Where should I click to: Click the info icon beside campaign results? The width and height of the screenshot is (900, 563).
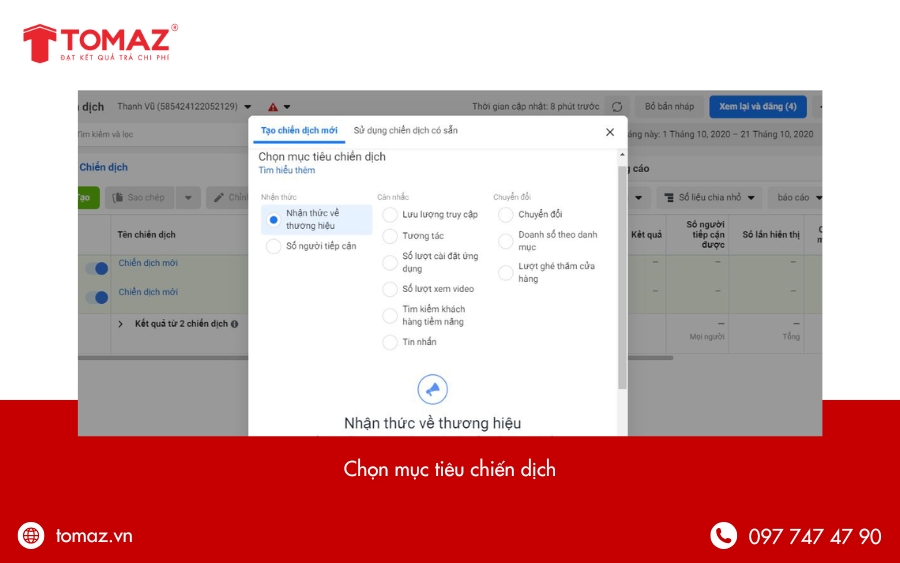pyautogui.click(x=234, y=324)
